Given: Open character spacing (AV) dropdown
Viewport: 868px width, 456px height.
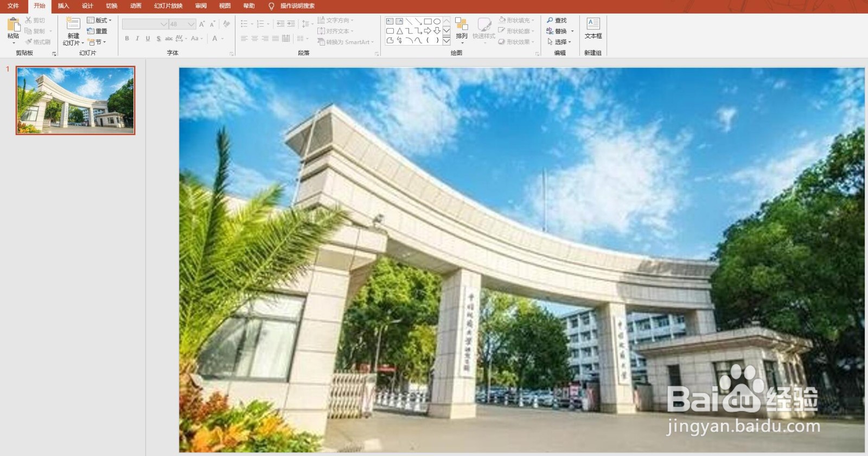Looking at the screenshot, I should pyautogui.click(x=181, y=38).
